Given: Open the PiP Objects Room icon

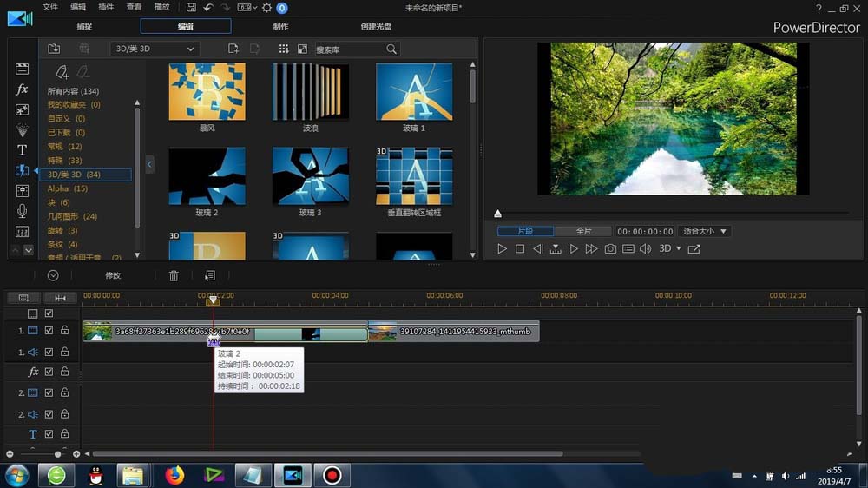Looking at the screenshot, I should pyautogui.click(x=23, y=109).
